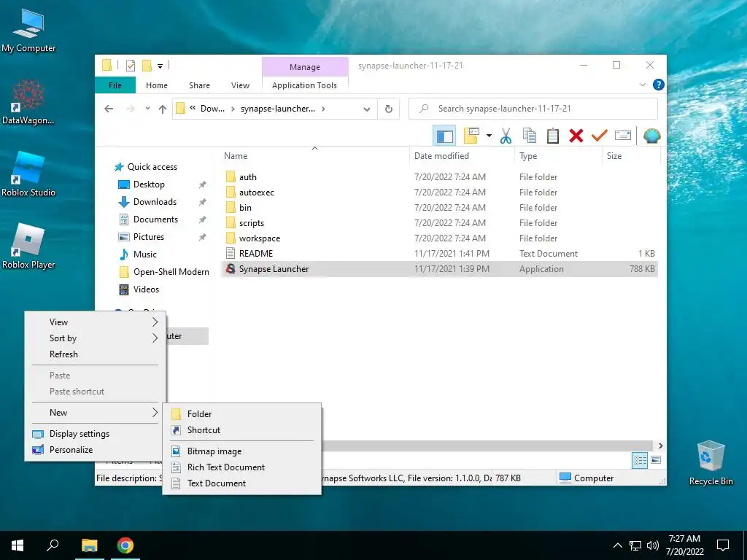Click the Search synapse-launcher-11-17-21 box

(x=533, y=109)
